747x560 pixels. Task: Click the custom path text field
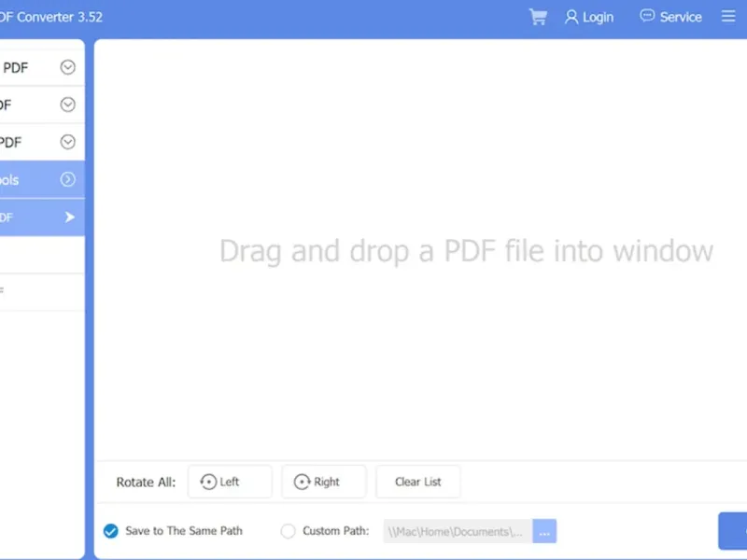[x=458, y=531]
